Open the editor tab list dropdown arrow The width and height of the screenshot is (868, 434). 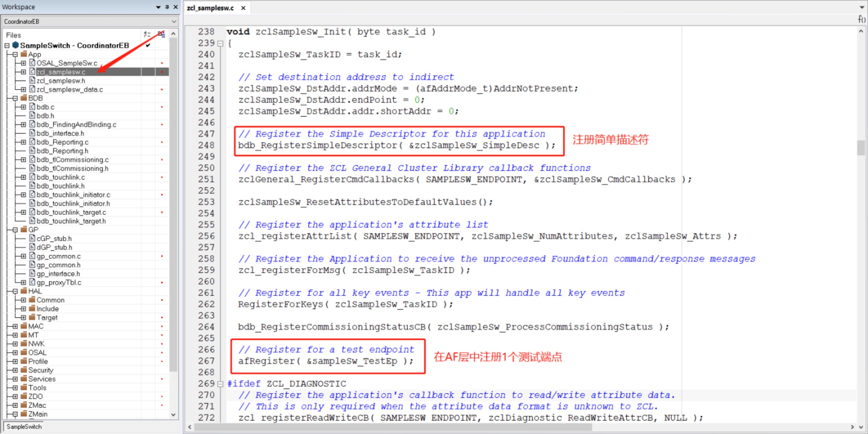pos(862,7)
